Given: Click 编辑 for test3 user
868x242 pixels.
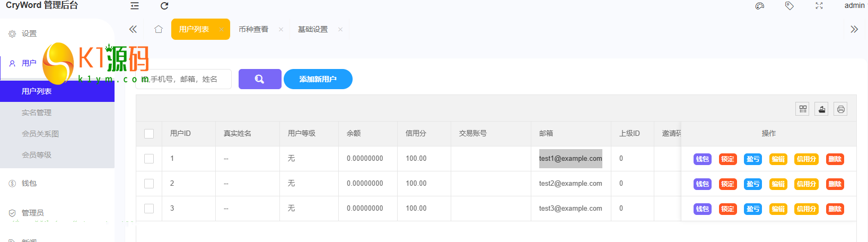Looking at the screenshot, I should click(778, 209).
